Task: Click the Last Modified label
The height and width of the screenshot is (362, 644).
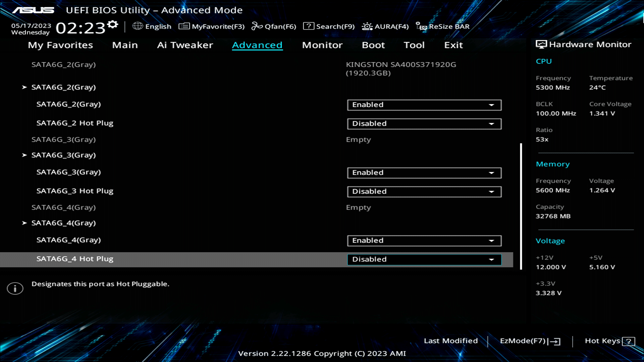Action: point(451,341)
